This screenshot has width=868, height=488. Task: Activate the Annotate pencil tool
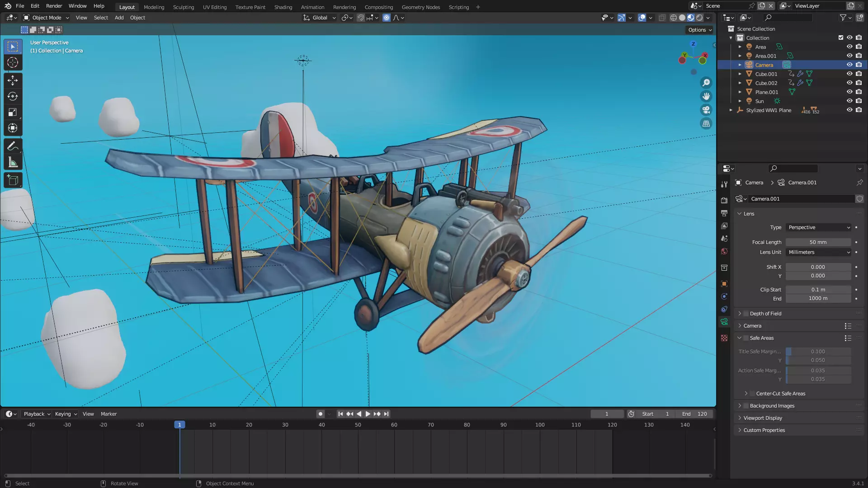click(13, 146)
